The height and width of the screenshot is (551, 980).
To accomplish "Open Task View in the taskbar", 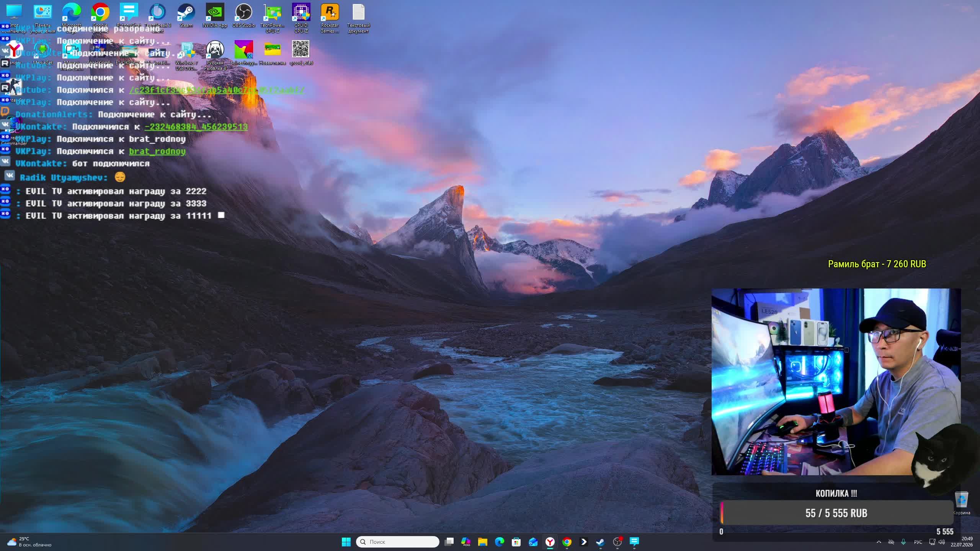I will coord(449,542).
